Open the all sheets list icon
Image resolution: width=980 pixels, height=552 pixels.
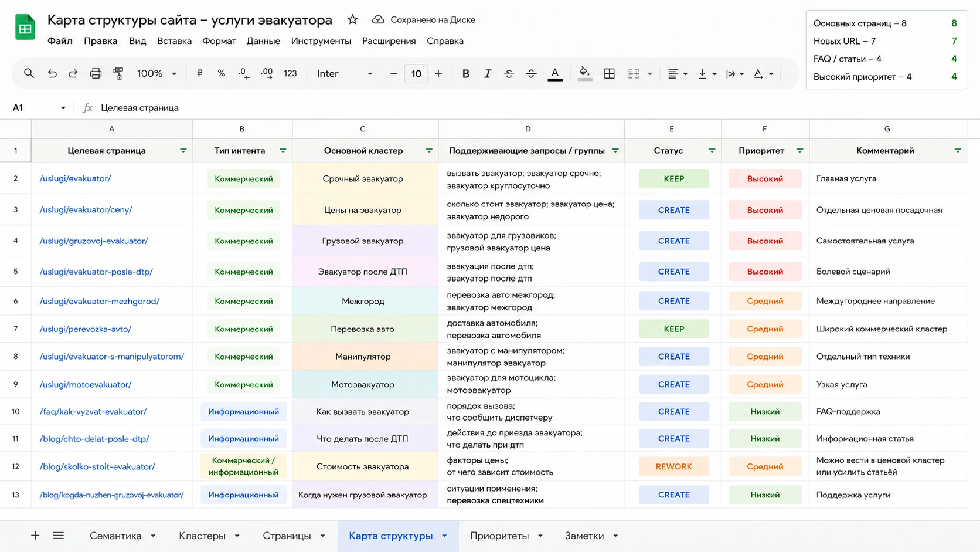click(58, 536)
